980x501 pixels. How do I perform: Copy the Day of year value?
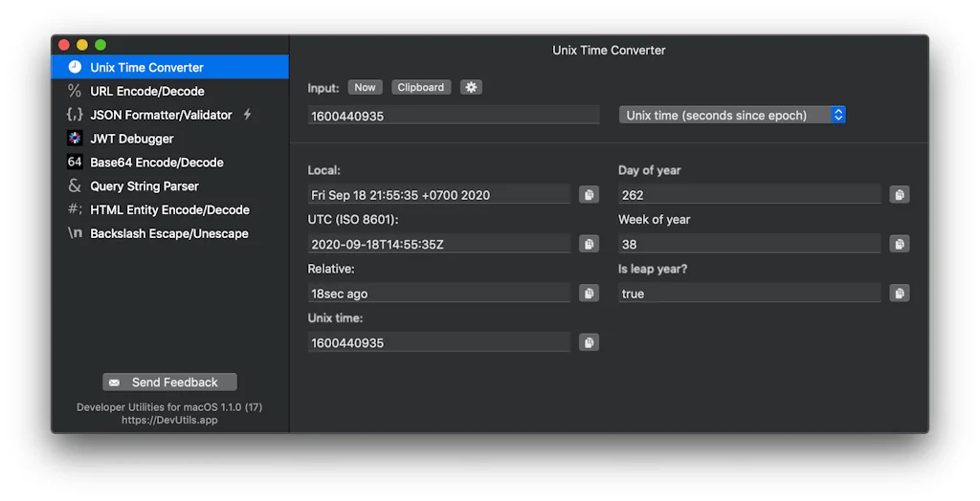900,195
